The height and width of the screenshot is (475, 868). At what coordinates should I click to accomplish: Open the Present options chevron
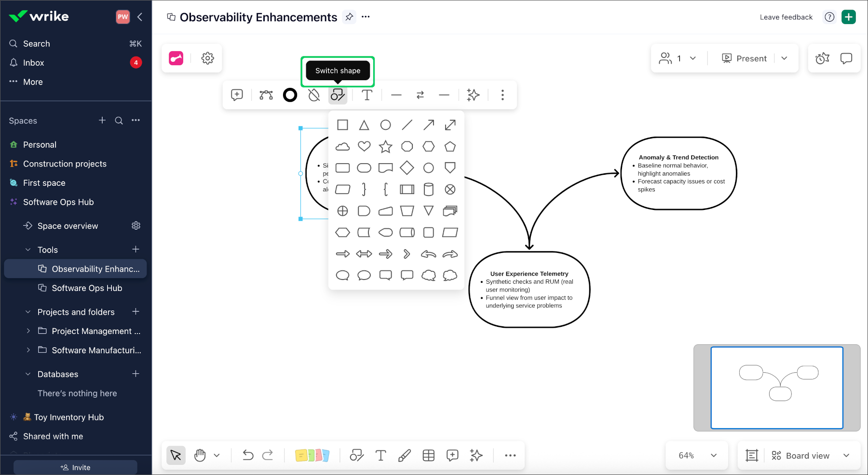pyautogui.click(x=784, y=58)
